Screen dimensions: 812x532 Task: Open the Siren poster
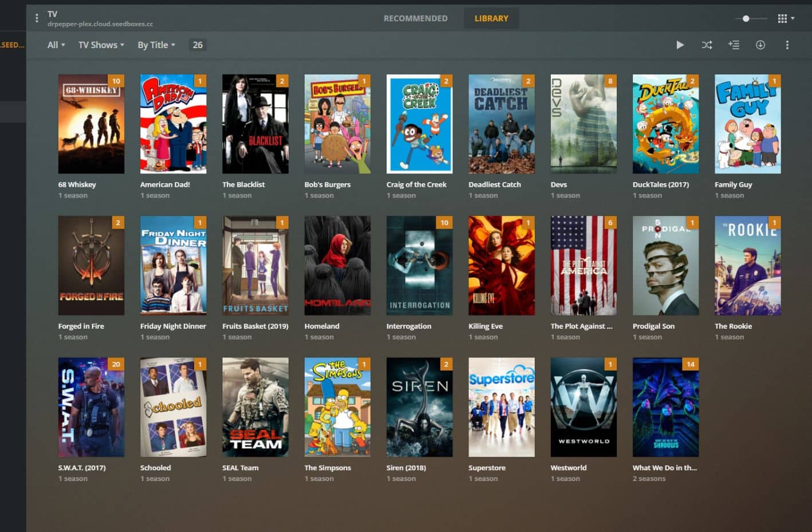(420, 407)
